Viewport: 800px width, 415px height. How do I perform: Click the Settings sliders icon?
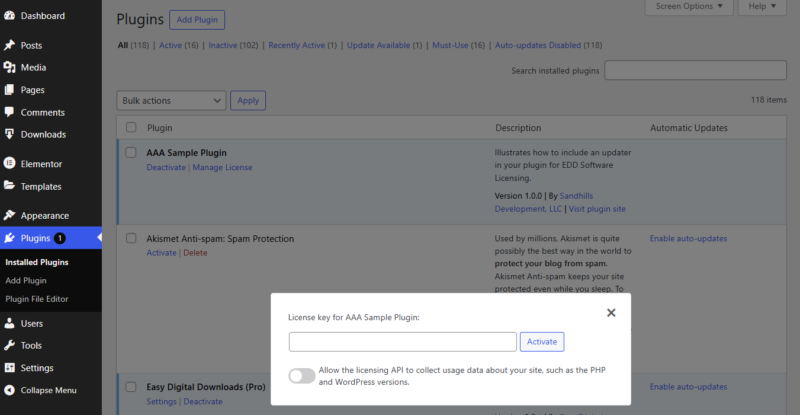(10, 368)
